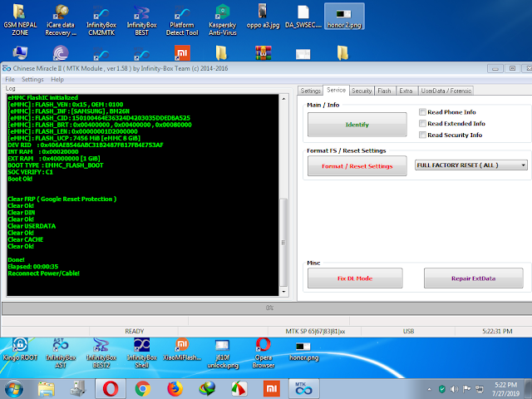Open the File menu

pyautogui.click(x=10, y=80)
